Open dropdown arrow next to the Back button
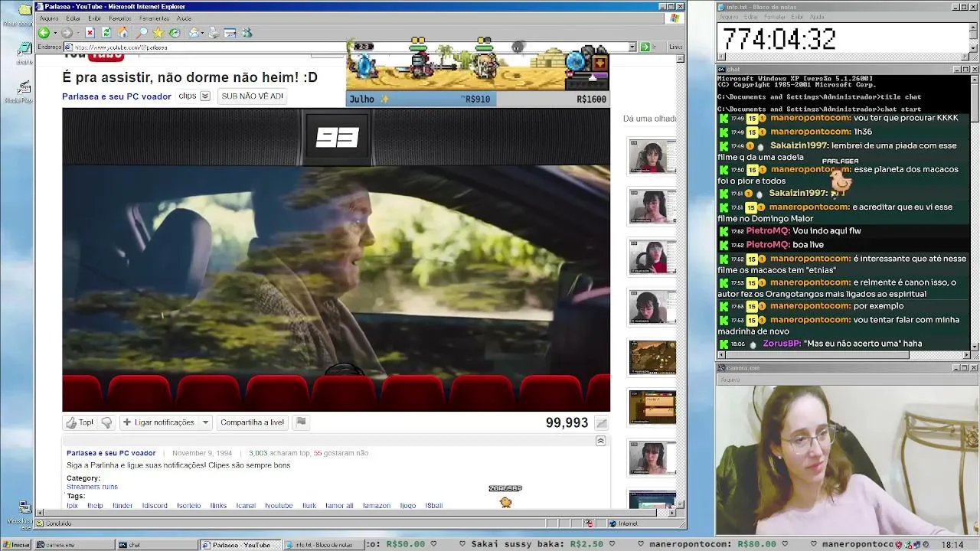980x551 pixels. tap(54, 33)
